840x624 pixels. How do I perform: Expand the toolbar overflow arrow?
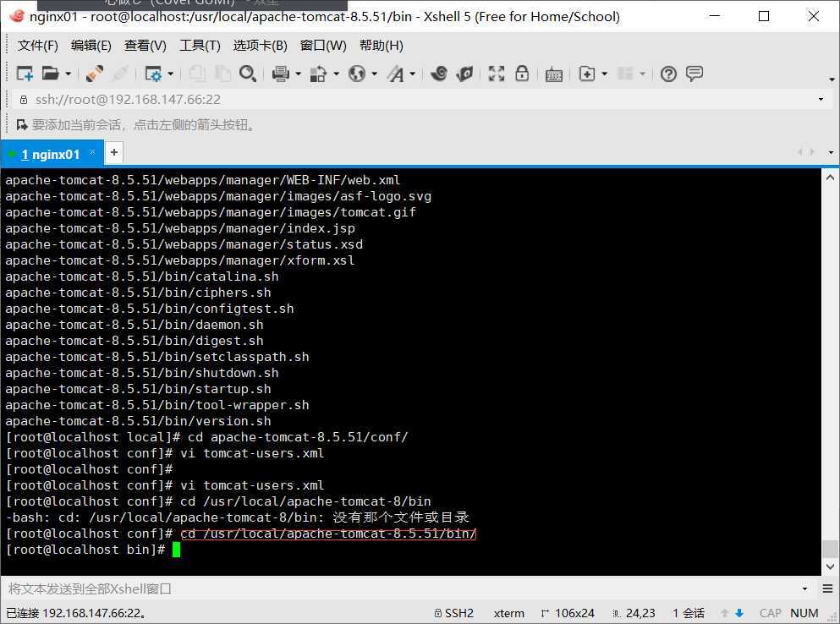pyautogui.click(x=832, y=79)
